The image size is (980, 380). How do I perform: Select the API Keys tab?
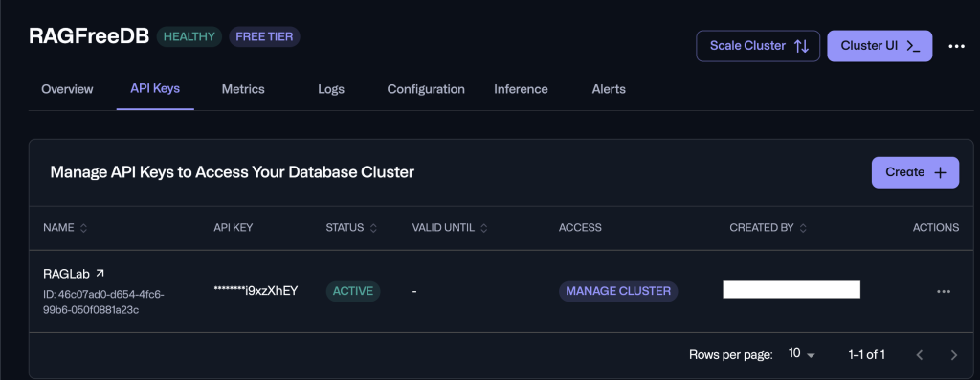(155, 88)
